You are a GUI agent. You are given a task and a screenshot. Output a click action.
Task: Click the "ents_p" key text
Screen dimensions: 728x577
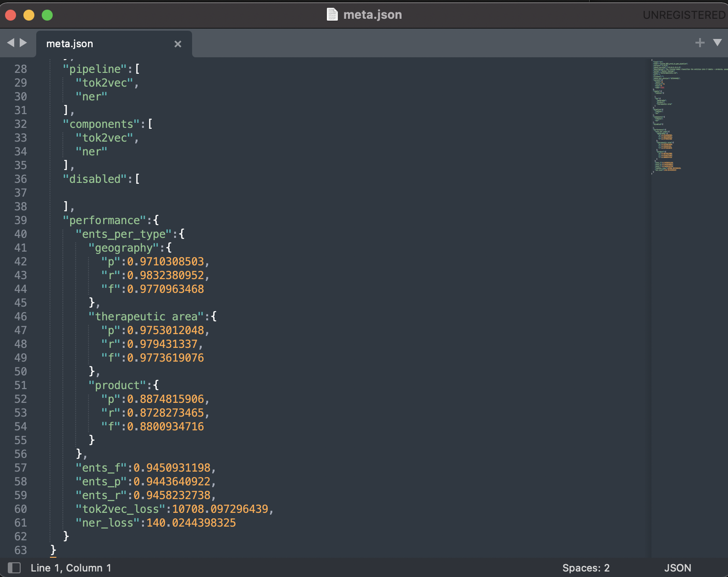101,482
